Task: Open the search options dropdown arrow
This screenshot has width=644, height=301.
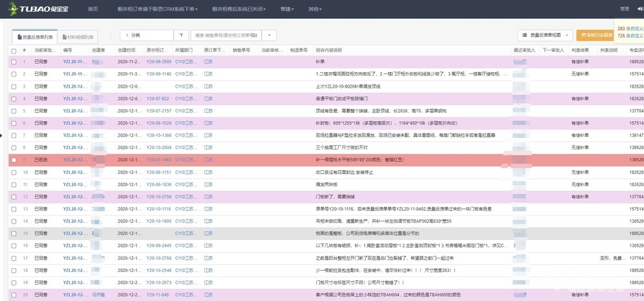Action: click(268, 35)
